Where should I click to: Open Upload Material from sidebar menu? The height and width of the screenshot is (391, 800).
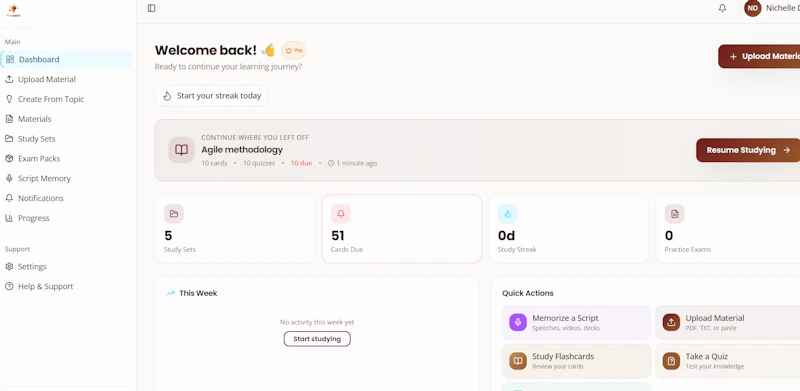[66, 79]
